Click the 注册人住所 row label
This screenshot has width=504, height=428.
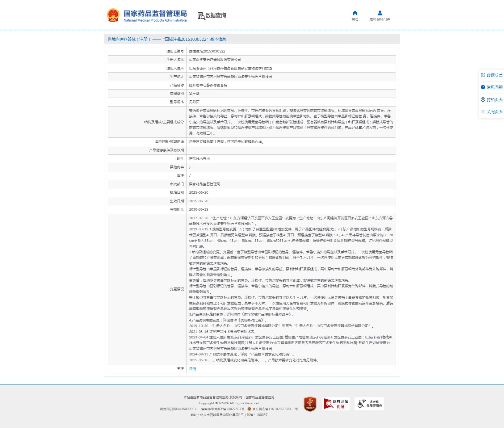(175, 68)
